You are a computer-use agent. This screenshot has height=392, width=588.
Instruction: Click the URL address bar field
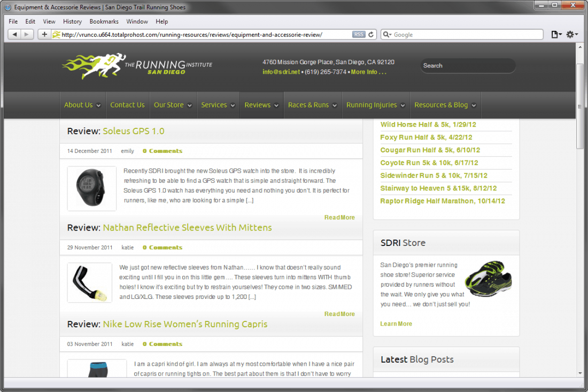[206, 35]
